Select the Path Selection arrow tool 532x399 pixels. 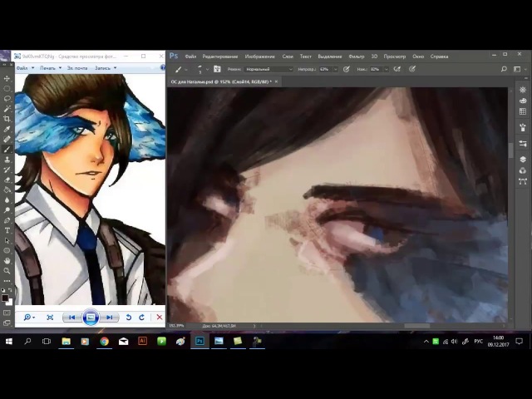tap(7, 241)
